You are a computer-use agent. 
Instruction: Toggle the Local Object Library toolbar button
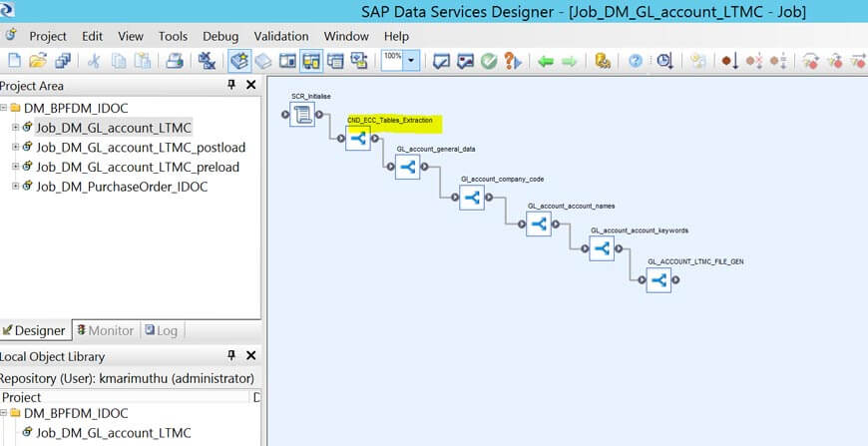click(x=239, y=61)
